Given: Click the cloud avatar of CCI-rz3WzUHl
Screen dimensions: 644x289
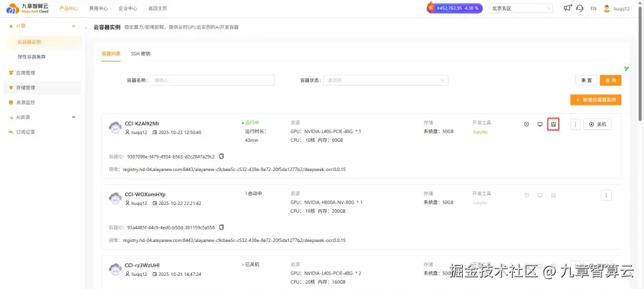Looking at the screenshot, I should pos(115,269).
